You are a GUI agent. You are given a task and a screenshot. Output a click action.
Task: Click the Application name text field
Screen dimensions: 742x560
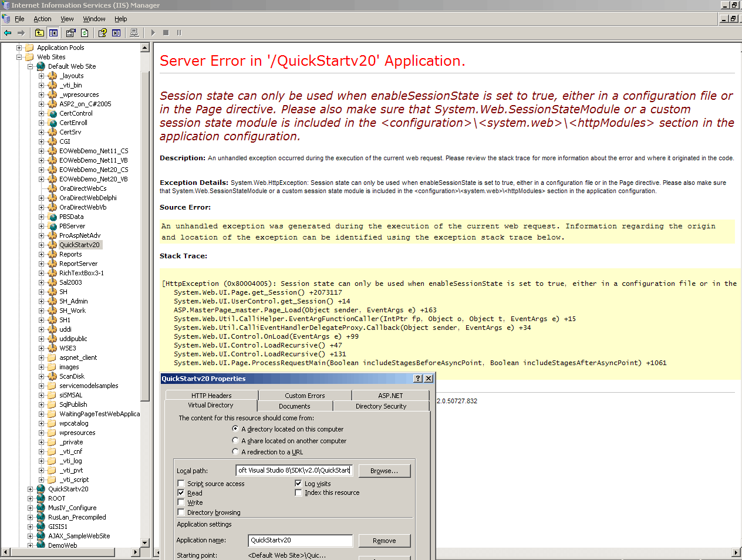coord(300,540)
